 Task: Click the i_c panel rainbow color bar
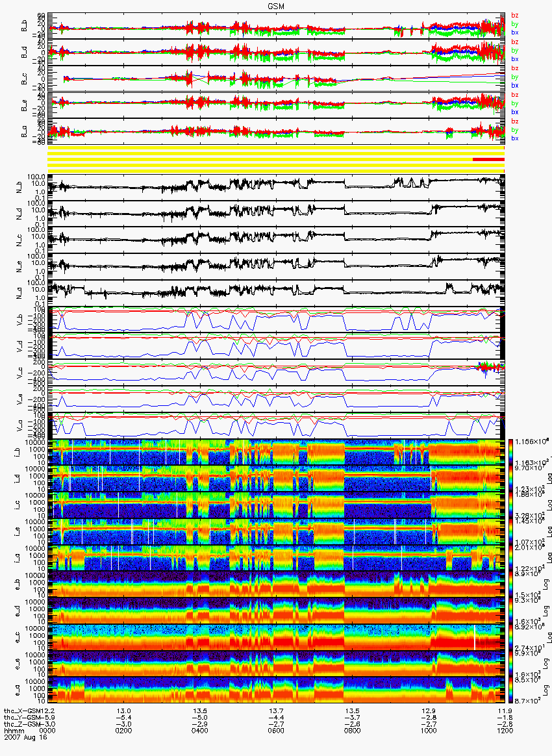pyautogui.click(x=511, y=505)
